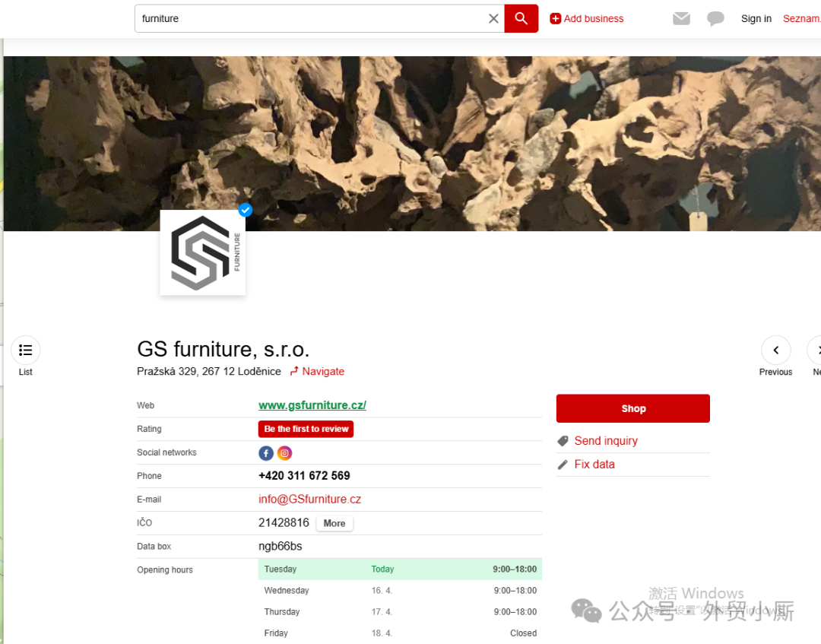Open the Facebook social network icon
This screenshot has height=644, width=821.
pos(266,453)
